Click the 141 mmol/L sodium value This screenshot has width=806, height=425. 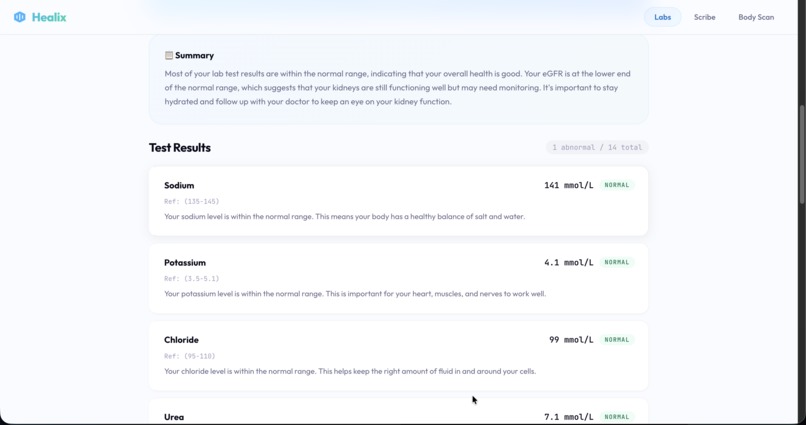coord(569,185)
